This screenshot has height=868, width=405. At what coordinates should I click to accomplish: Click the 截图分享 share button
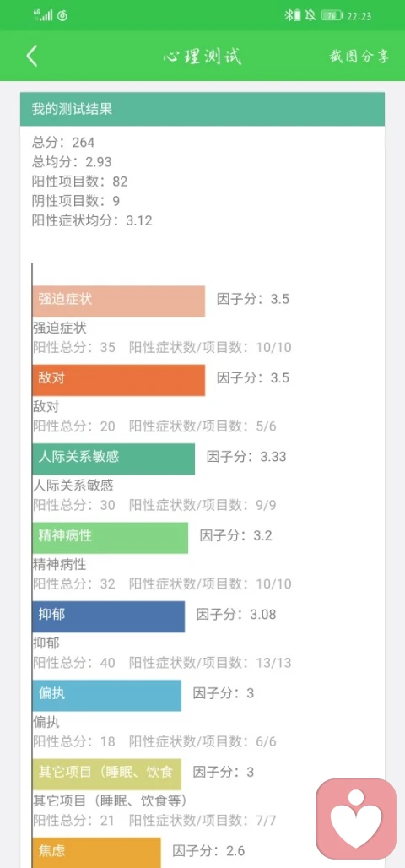tap(359, 57)
